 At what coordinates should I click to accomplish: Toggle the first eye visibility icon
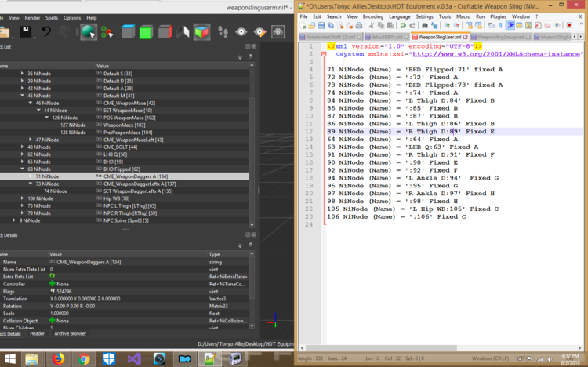(241, 32)
